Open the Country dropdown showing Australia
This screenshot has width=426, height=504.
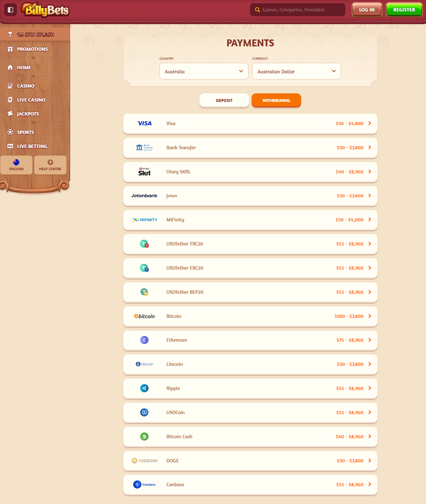point(204,71)
